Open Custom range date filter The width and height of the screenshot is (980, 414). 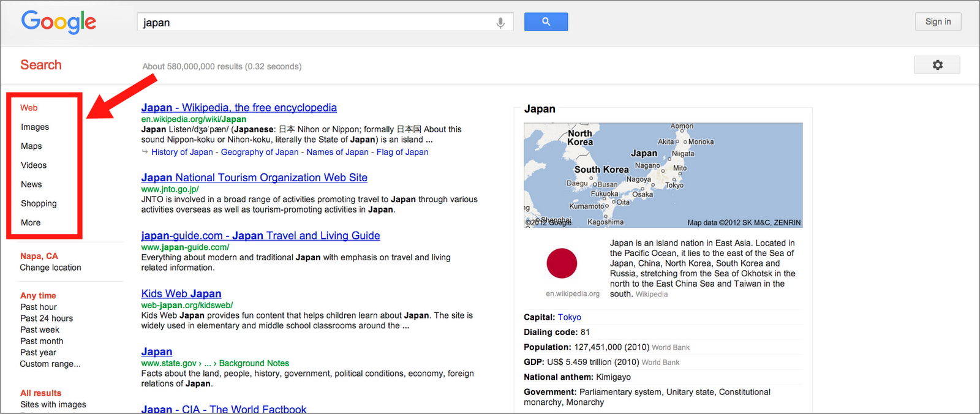pyautogui.click(x=50, y=364)
